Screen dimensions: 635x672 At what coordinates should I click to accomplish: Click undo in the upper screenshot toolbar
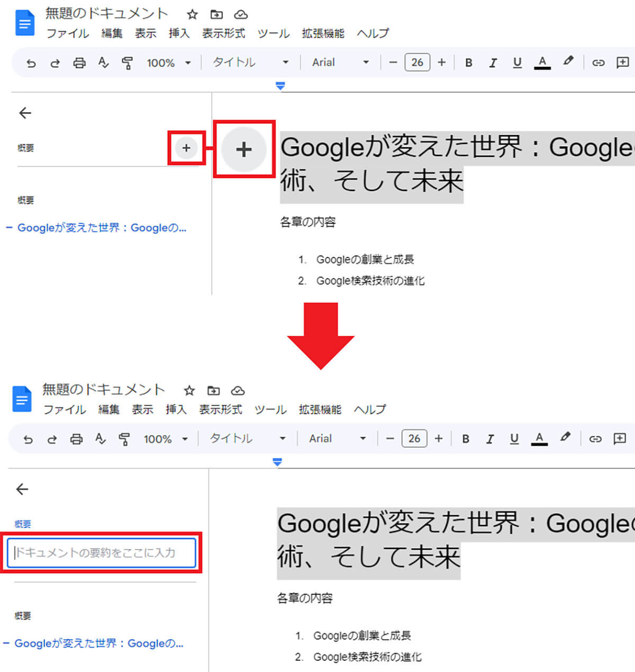click(x=31, y=63)
